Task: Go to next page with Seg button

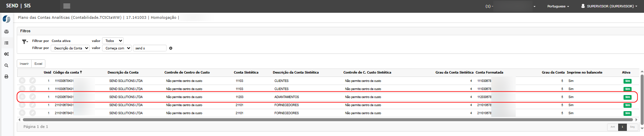Action: (632, 127)
